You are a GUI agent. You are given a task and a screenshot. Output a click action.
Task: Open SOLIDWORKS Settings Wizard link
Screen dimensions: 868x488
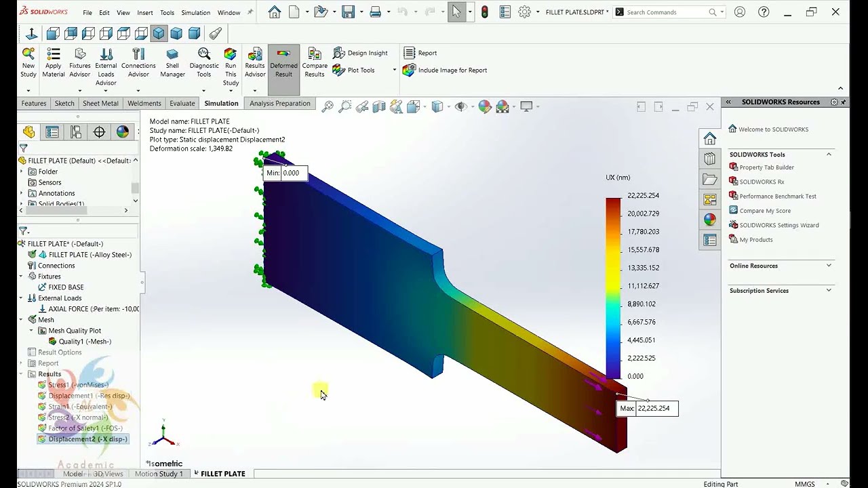(x=779, y=225)
